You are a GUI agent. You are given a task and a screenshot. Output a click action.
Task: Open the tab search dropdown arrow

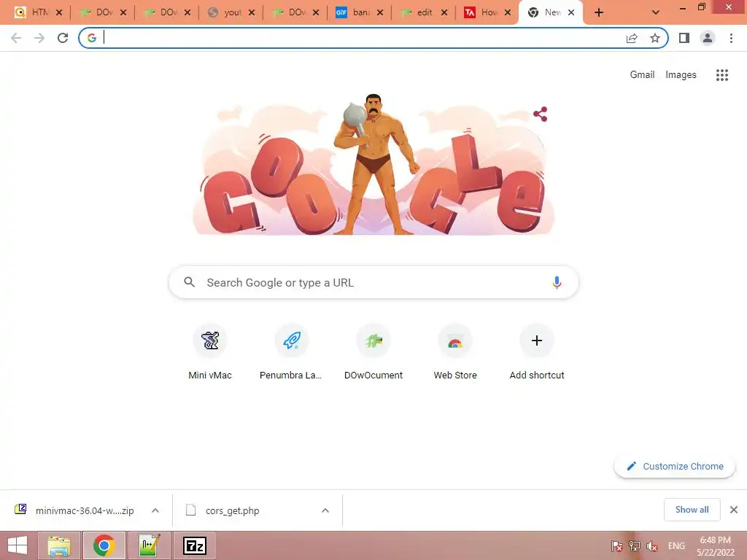tap(656, 12)
